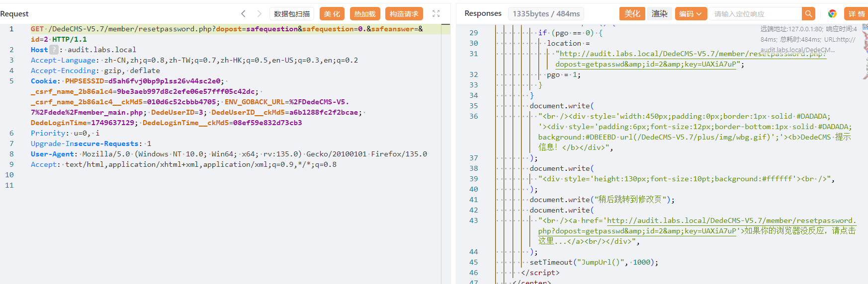This screenshot has height=284, width=868.
Task: Click the 构造请求 build request button
Action: (x=404, y=14)
